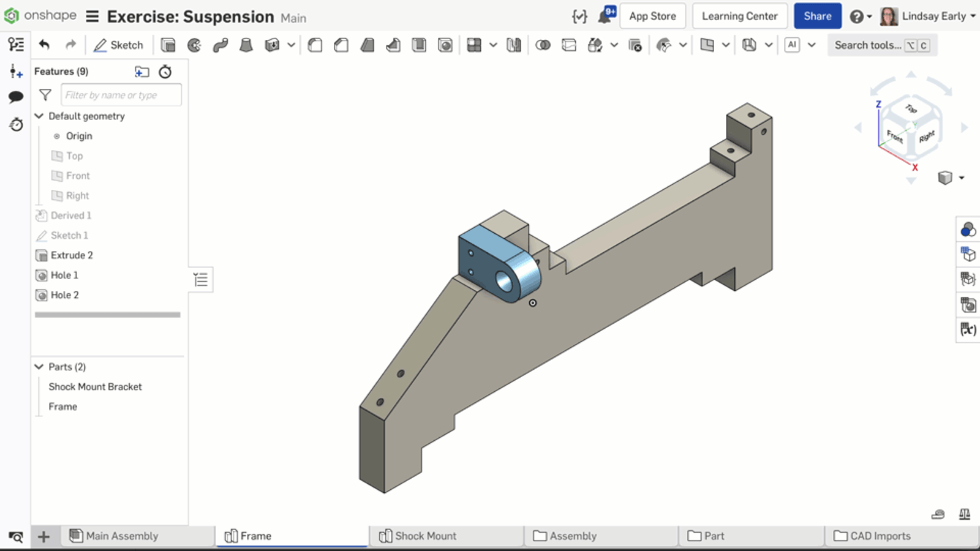Undo the last action
The width and height of the screenshot is (980, 551).
click(44, 45)
